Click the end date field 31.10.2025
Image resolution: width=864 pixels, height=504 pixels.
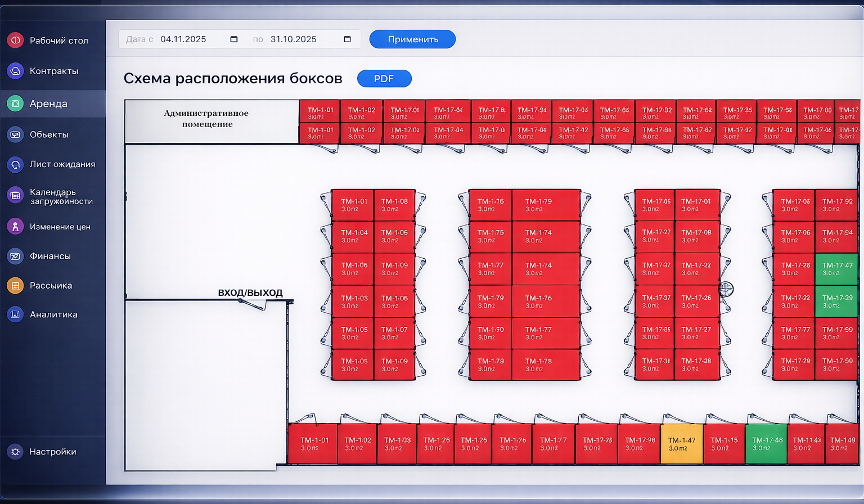click(x=294, y=39)
